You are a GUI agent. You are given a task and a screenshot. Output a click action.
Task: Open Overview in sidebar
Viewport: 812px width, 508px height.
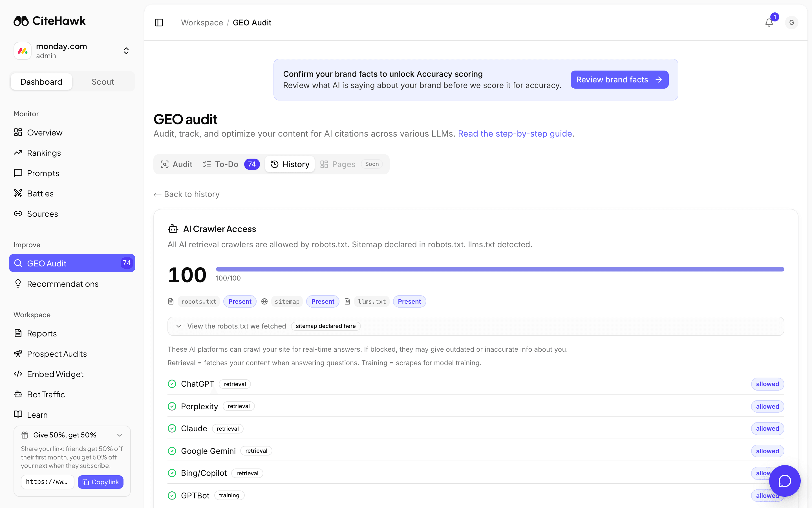[x=72, y=132]
